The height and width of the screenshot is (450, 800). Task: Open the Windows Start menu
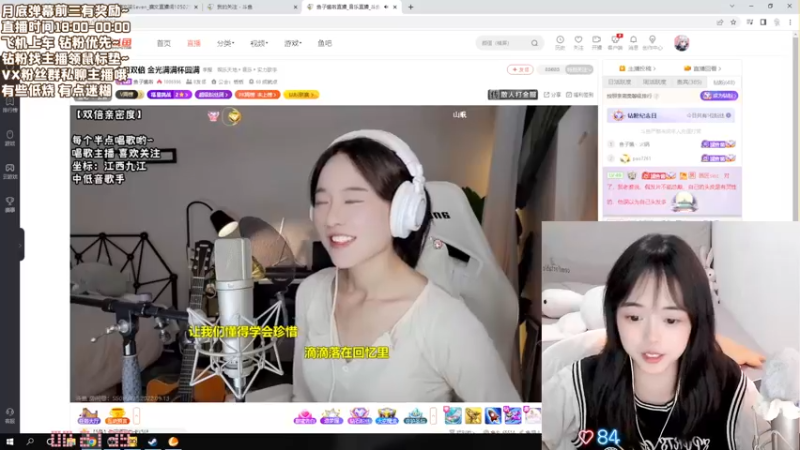tap(10, 442)
